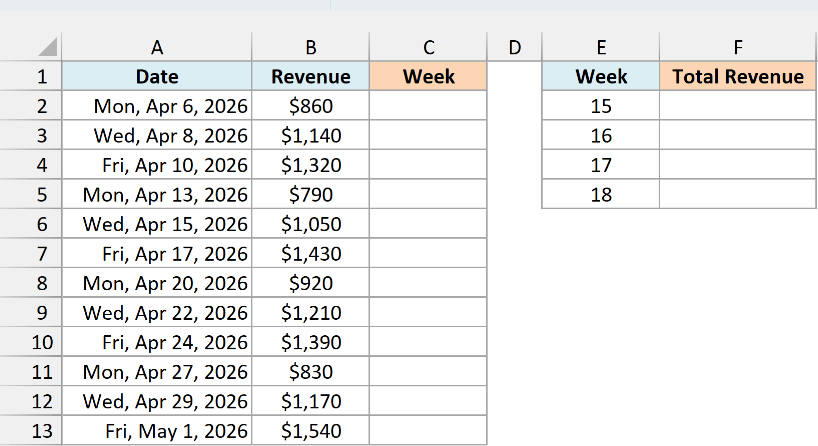Click Total Revenue cell for week 15
818x446 pixels.
point(738,106)
